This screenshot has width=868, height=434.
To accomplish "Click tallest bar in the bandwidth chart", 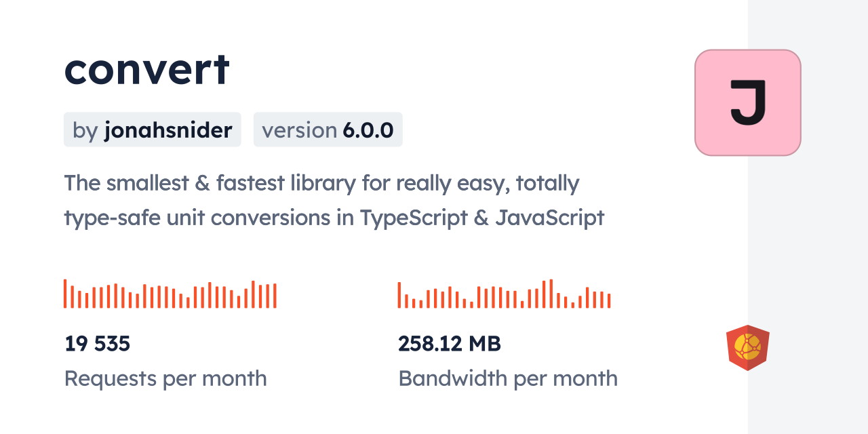I will (551, 294).
